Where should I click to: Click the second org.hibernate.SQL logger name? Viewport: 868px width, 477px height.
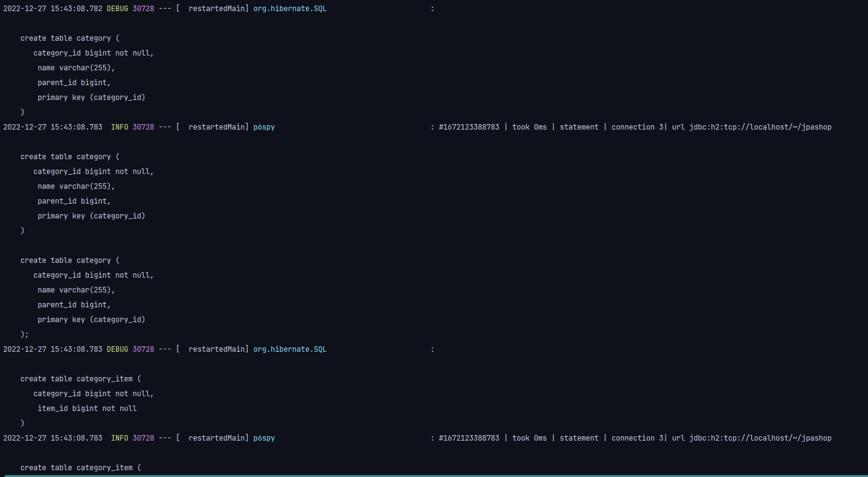(290, 349)
